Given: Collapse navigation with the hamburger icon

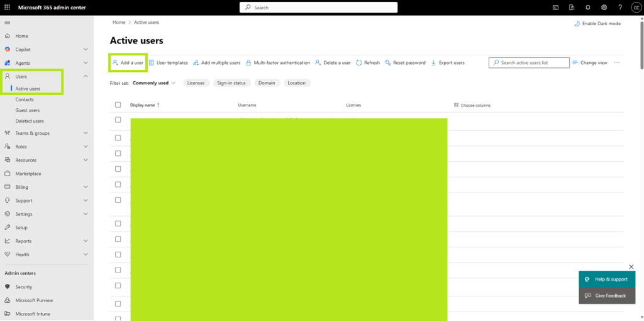Looking at the screenshot, I should click(8, 22).
